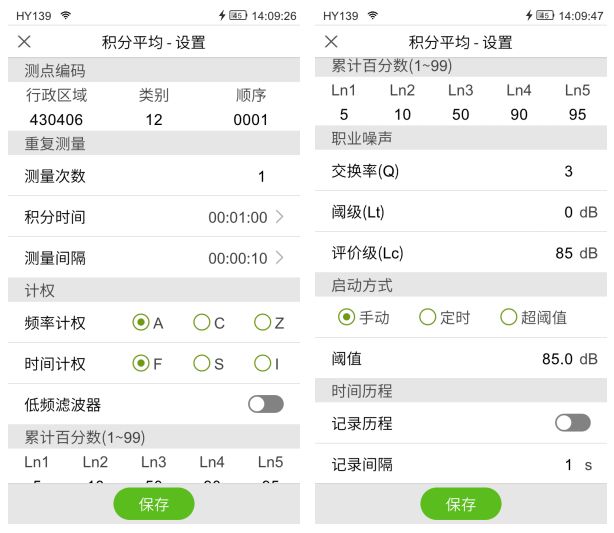Select I for 时间计权
This screenshot has height=533, width=614.
262,363
